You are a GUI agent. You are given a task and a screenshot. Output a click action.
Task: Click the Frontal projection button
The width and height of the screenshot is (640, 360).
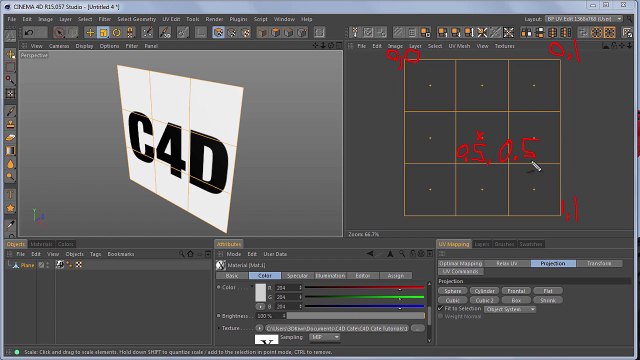click(x=516, y=291)
